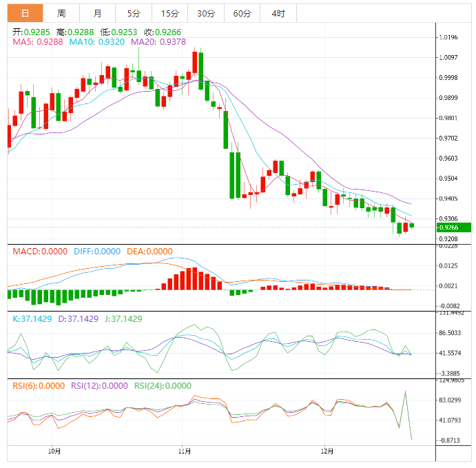Click the 1.0196 price axis label
The height and width of the screenshot is (468, 476).
coord(448,37)
